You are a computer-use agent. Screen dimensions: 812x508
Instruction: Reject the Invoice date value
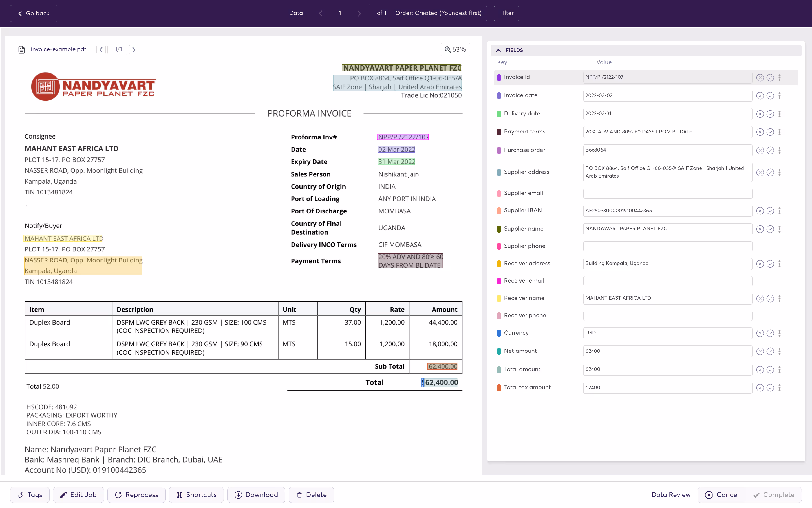click(760, 96)
